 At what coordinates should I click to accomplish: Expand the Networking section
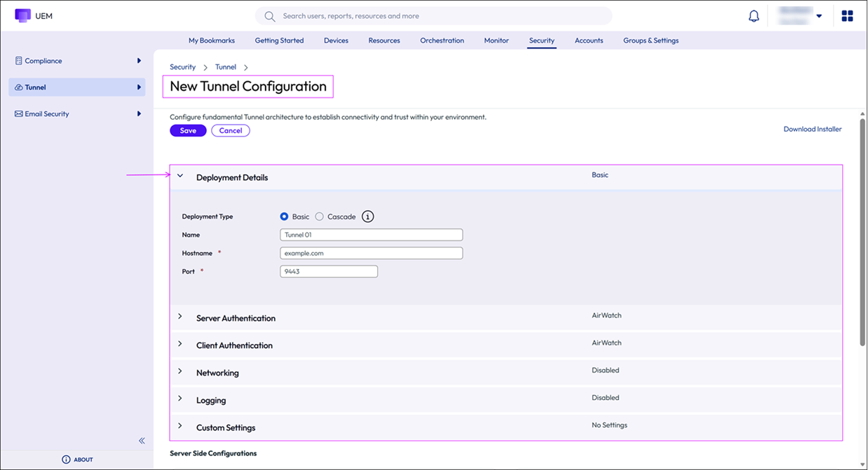[x=180, y=372]
